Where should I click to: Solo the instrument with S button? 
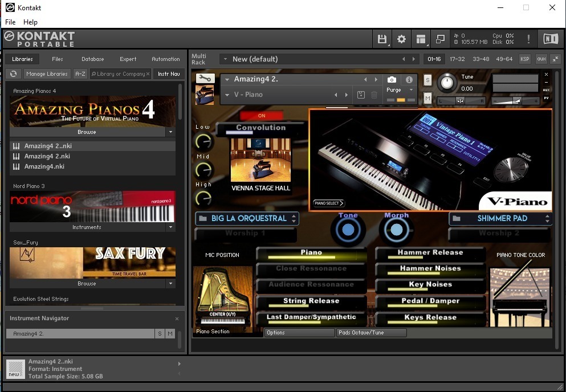(x=427, y=80)
